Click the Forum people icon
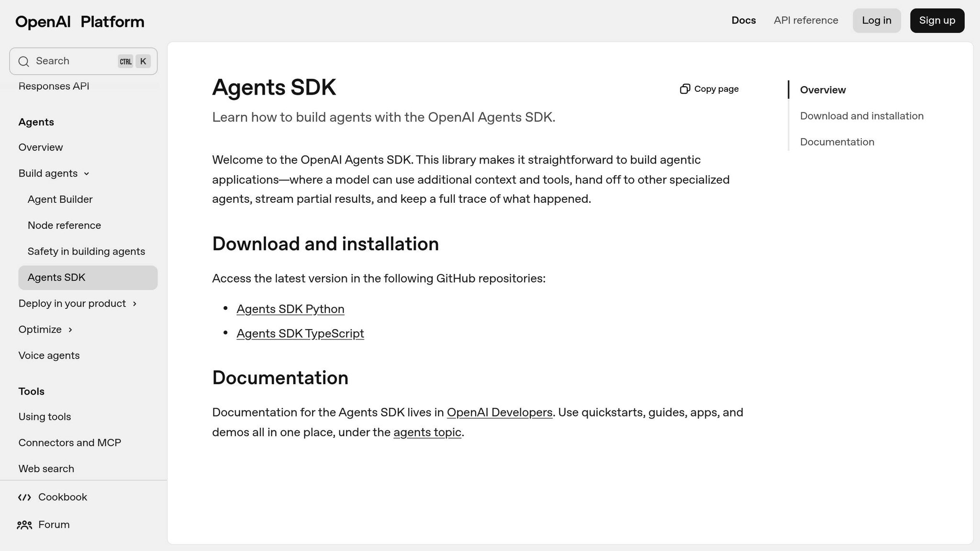Image resolution: width=980 pixels, height=551 pixels. click(24, 525)
